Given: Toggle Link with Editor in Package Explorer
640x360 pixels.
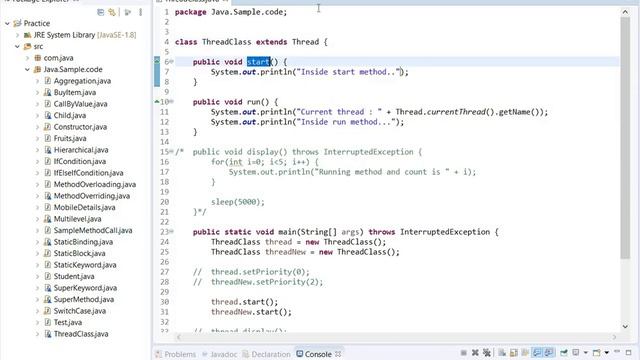Looking at the screenshot, I should [112, 12].
